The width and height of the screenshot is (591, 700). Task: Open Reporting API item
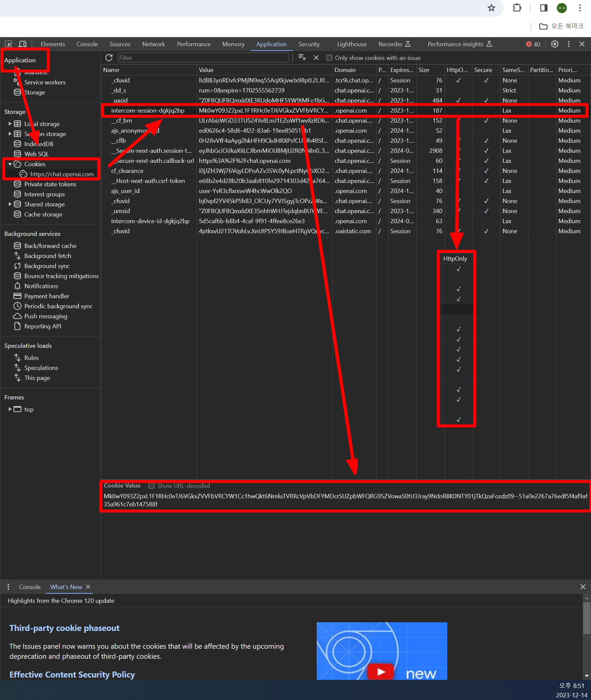point(43,326)
